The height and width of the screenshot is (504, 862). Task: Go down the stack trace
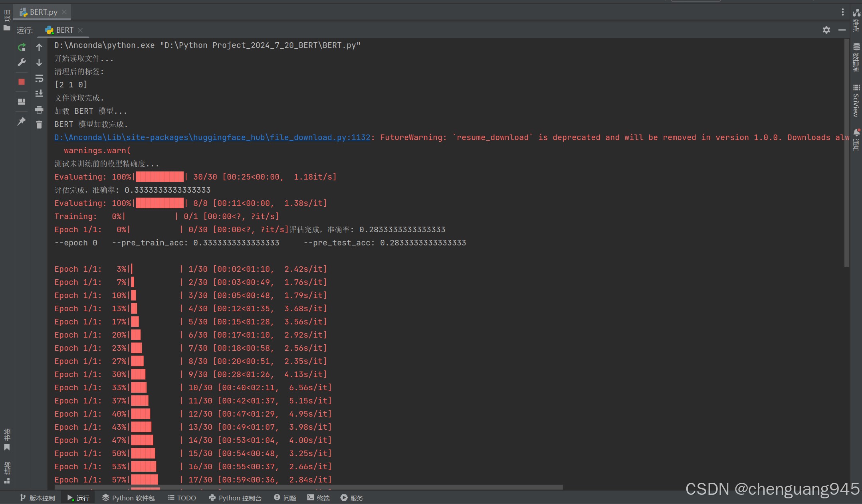point(39,63)
